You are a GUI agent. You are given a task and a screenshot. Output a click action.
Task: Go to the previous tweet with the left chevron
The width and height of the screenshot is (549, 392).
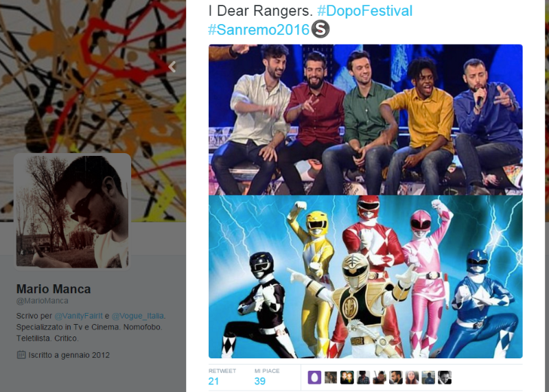pyautogui.click(x=172, y=67)
